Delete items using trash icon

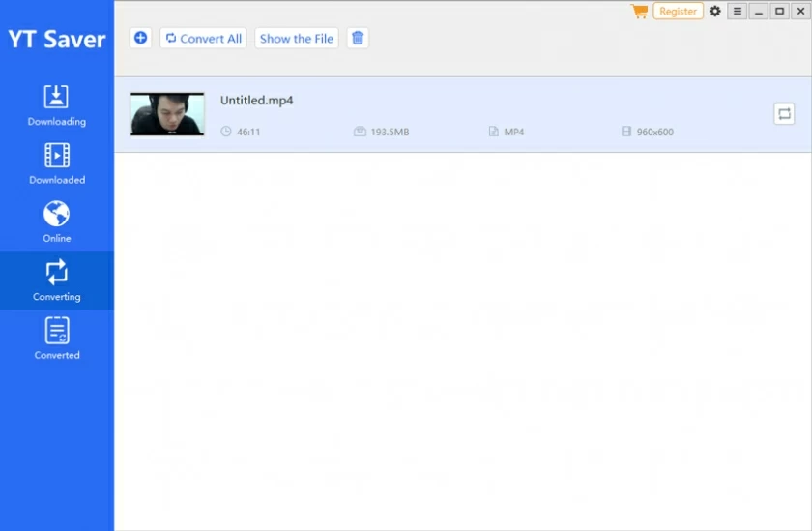(358, 38)
